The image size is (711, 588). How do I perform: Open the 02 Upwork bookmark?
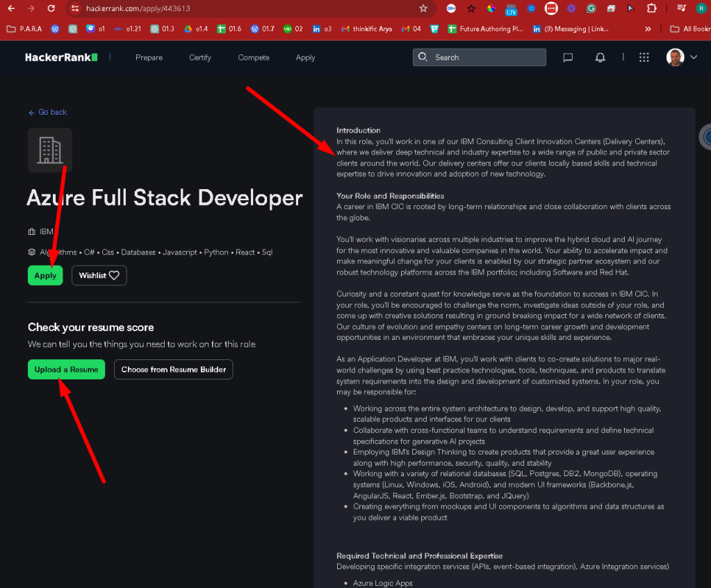(293, 28)
